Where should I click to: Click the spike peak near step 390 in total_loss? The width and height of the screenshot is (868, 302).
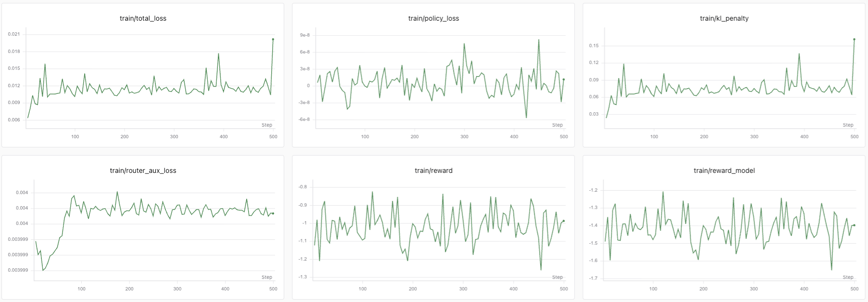pyautogui.click(x=218, y=53)
